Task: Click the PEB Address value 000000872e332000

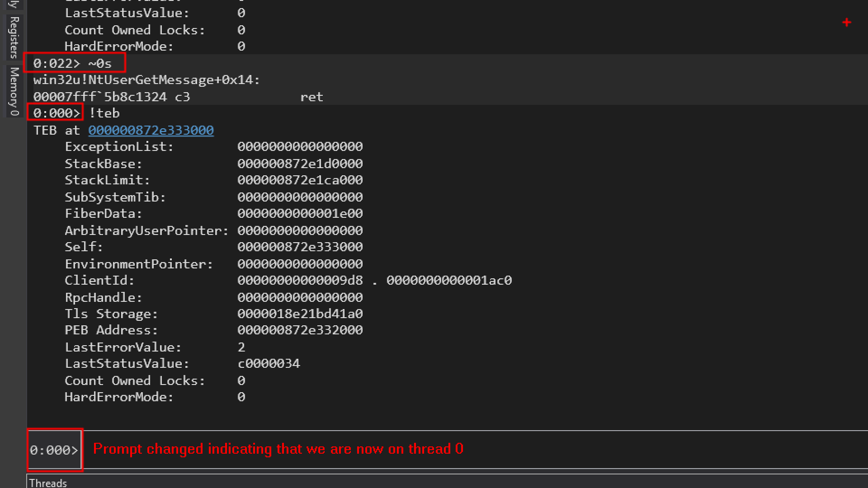Action: click(300, 330)
